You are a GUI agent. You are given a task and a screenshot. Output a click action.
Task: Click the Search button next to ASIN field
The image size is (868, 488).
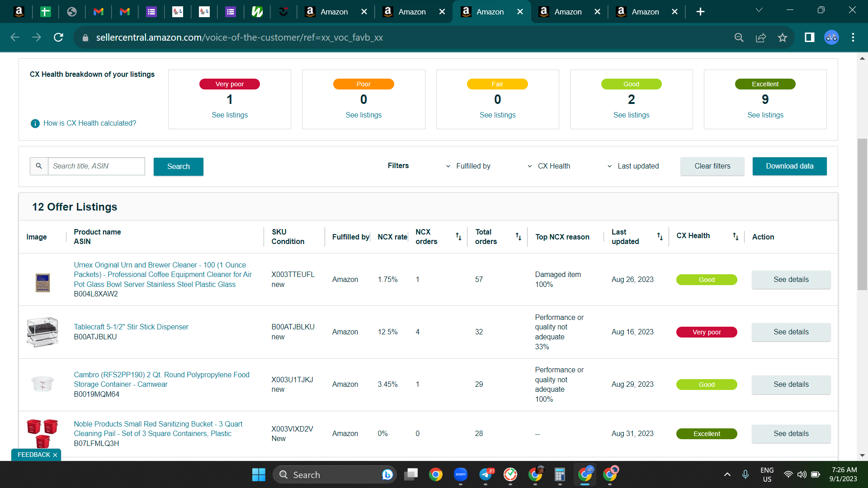click(x=179, y=167)
